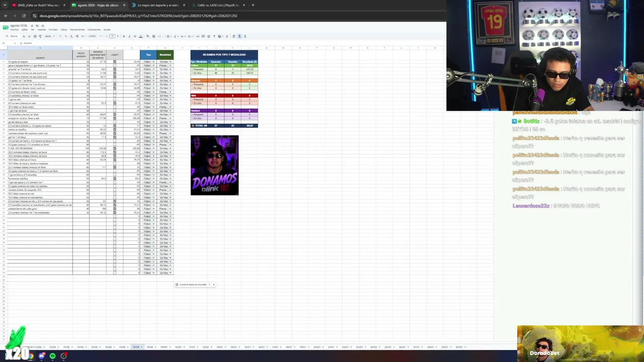The height and width of the screenshot is (362, 644).
Task: Click the browser address bar URL
Action: [138, 16]
